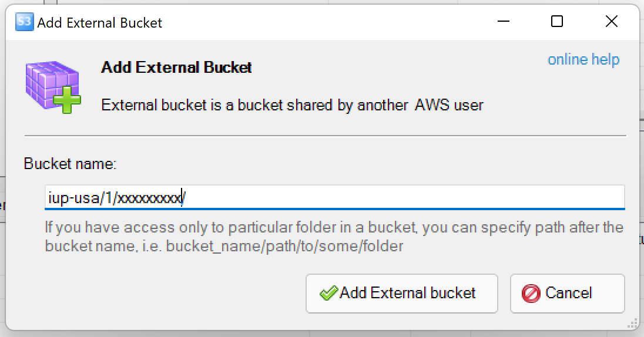Image resolution: width=644 pixels, height=337 pixels.
Task: Click the window title text in title bar
Action: [100, 23]
